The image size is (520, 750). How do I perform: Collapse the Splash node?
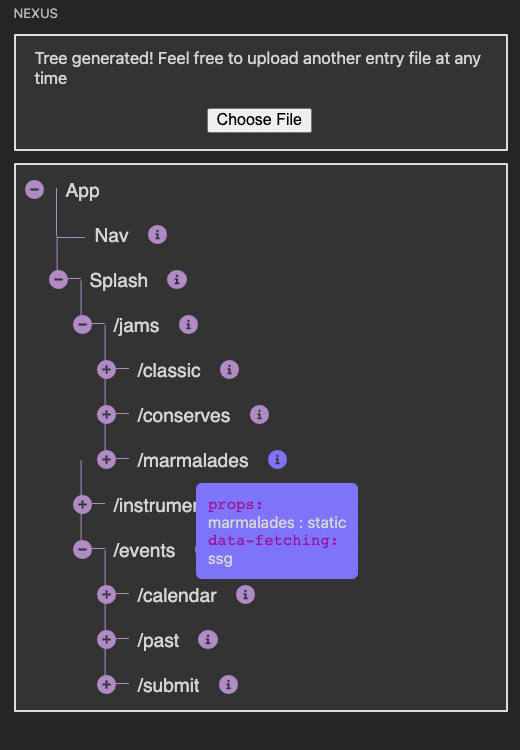[58, 279]
